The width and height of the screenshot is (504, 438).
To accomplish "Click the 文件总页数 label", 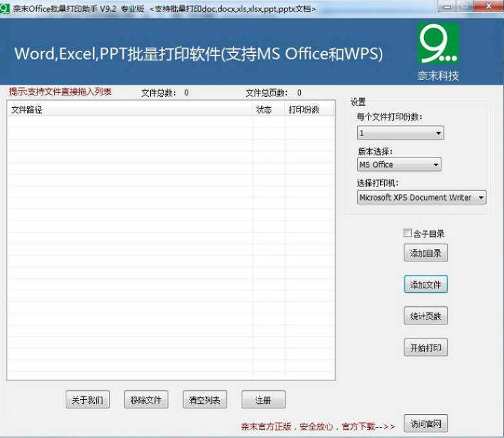I will pos(266,93).
